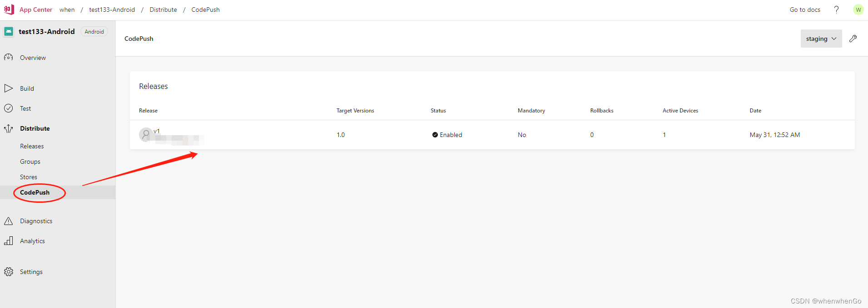Select the test133-Android app title
Viewport: 868px width, 308px height.
pos(47,31)
